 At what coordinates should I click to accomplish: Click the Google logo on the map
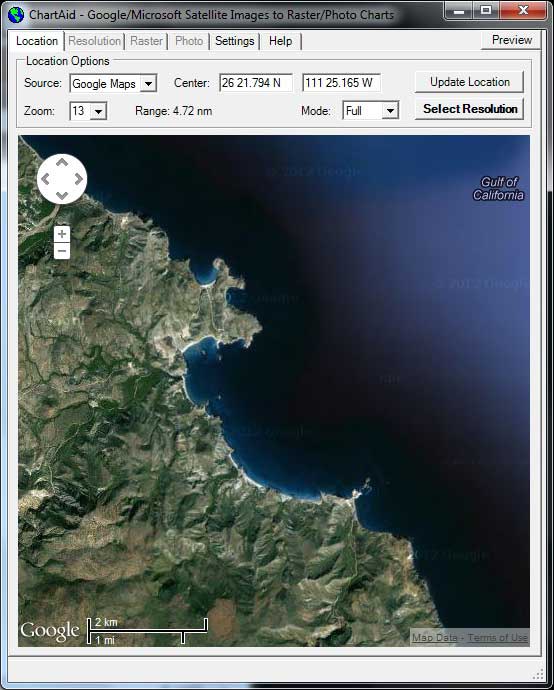pyautogui.click(x=50, y=630)
